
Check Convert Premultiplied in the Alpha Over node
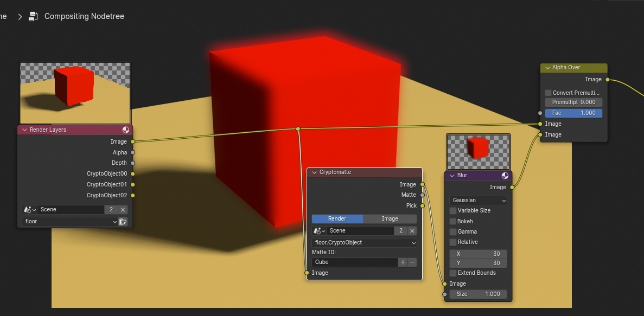[548, 93]
